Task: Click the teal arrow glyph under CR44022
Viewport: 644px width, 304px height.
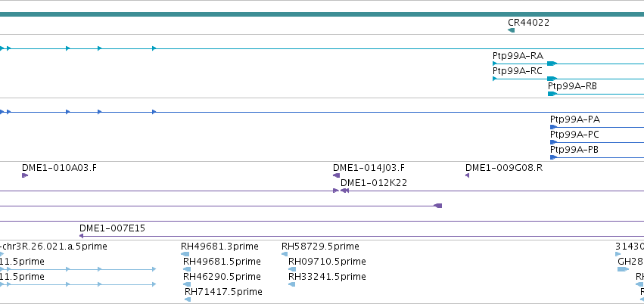Action: tap(511, 30)
